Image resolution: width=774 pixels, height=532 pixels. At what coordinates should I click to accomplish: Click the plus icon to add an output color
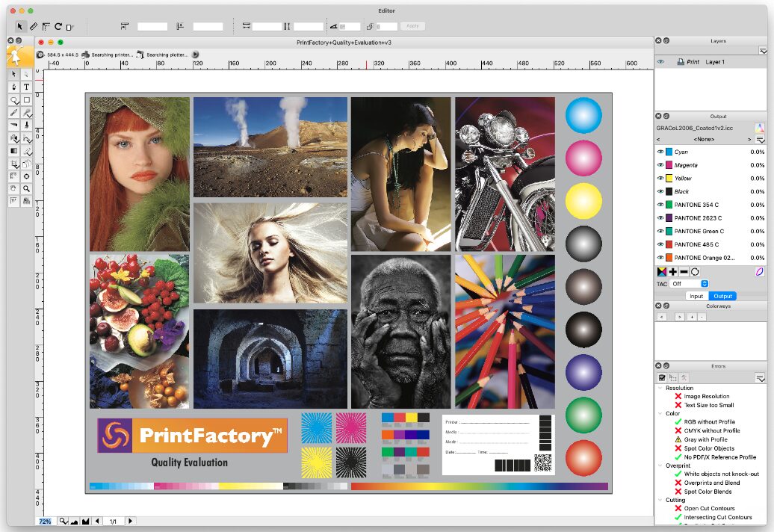tap(673, 271)
